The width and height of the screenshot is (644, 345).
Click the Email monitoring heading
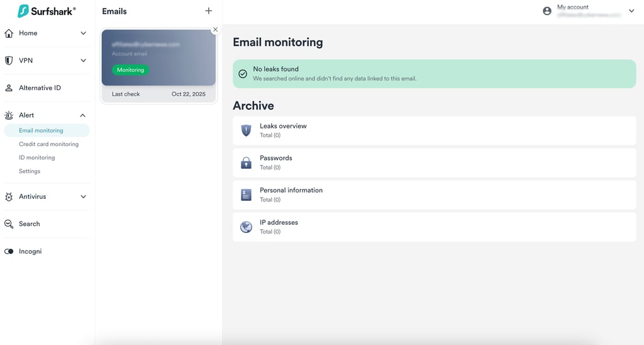(277, 42)
